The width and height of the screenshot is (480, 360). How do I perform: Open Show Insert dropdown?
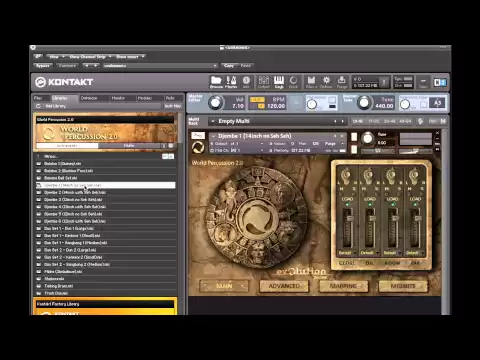[x=129, y=57]
